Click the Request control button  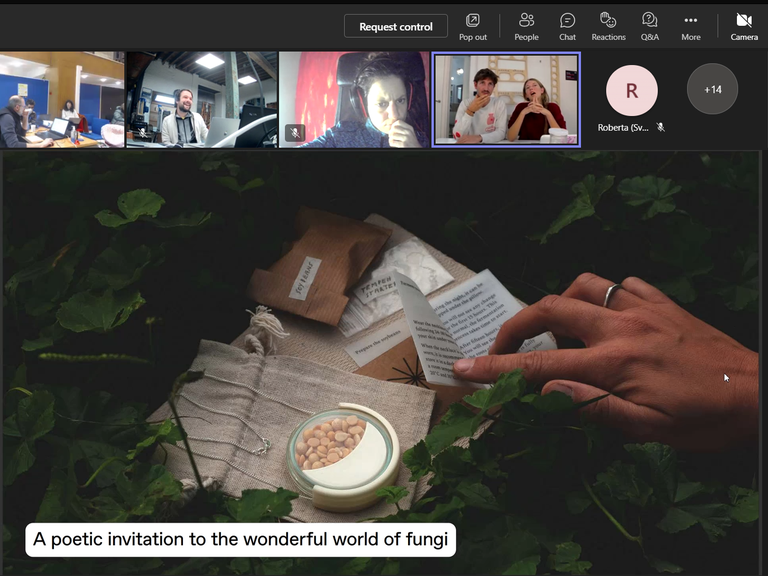click(x=395, y=26)
